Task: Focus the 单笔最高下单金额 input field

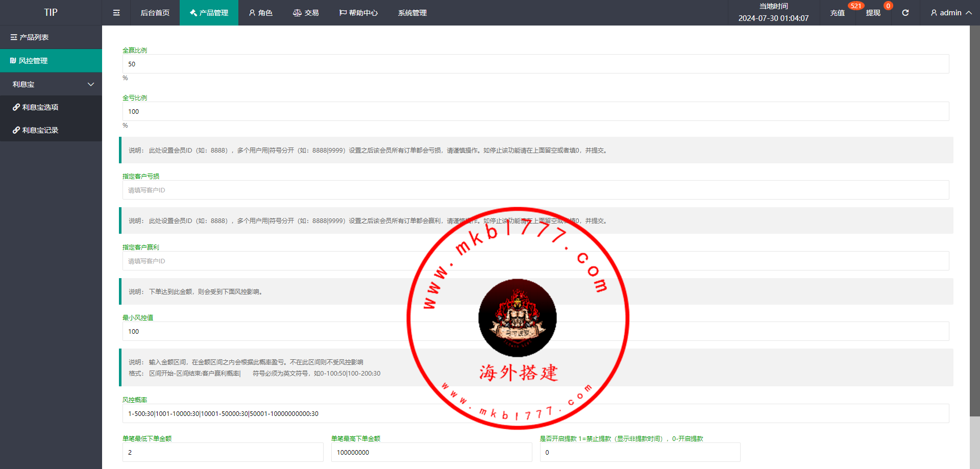Action: click(x=431, y=452)
